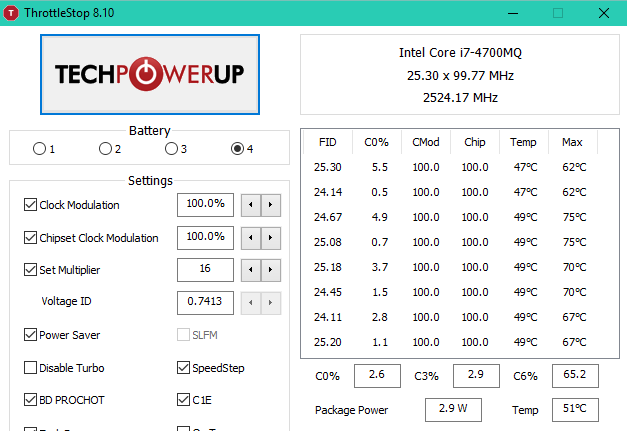This screenshot has width=627, height=431.
Task: Select the table row with FID 24.14
Action: click(x=450, y=192)
